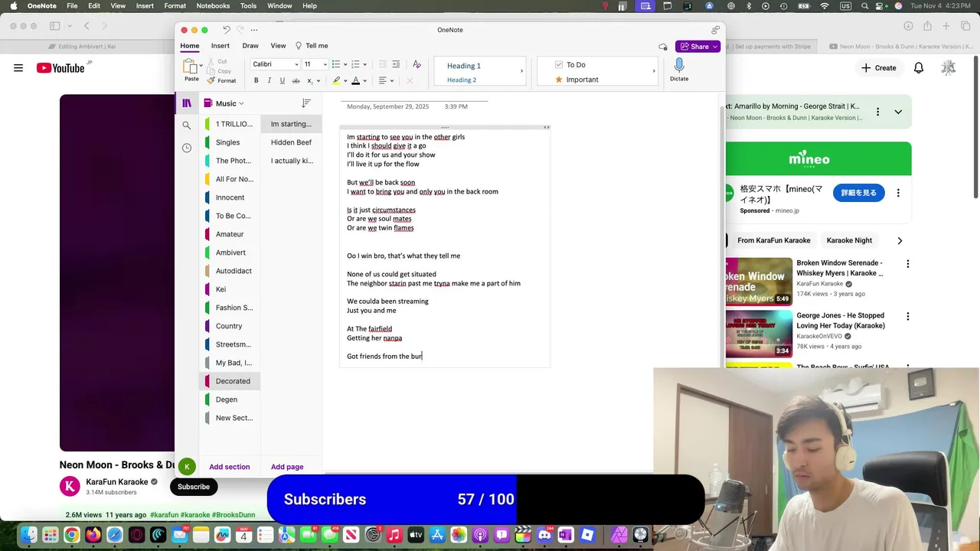Click the YouTube notifications bell
This screenshot has height=551, width=980.
coord(919,68)
